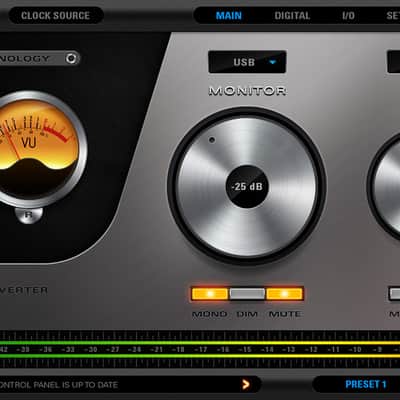This screenshot has width=400, height=400.
Task: Open the Clock Source selector
Action: (x=55, y=15)
